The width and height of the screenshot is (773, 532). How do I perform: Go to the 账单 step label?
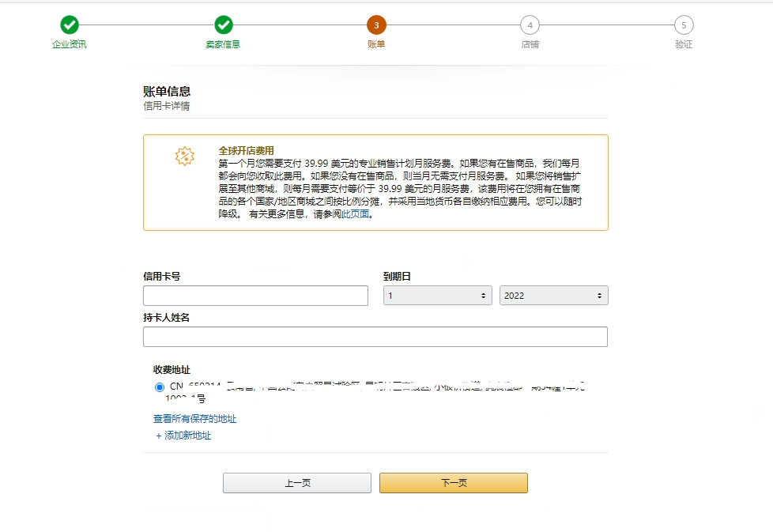pyautogui.click(x=377, y=43)
